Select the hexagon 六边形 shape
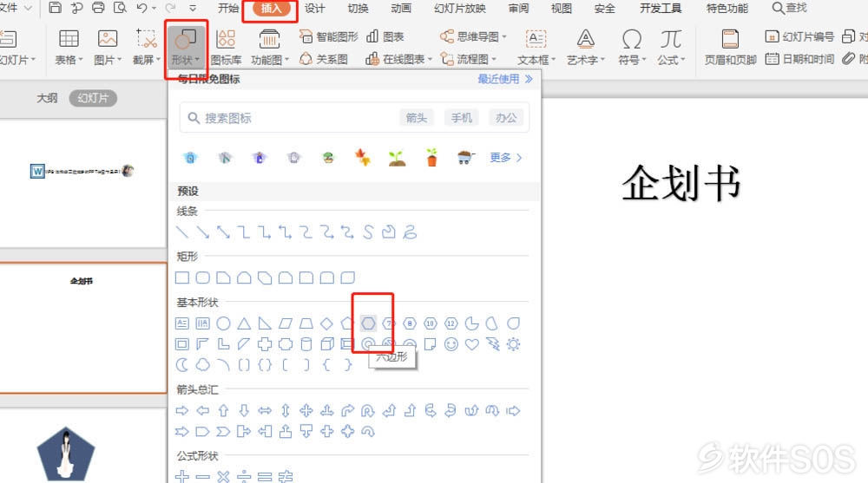 [368, 323]
